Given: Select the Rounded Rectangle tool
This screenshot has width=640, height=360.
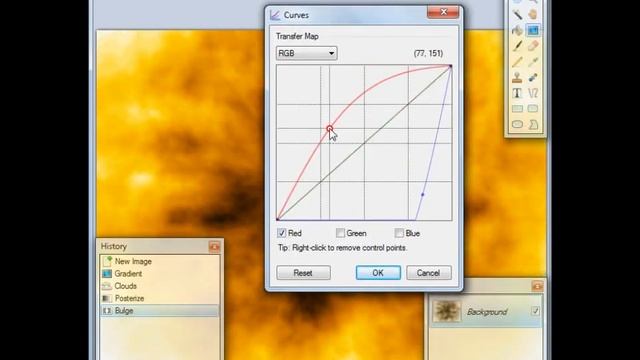Looking at the screenshot, I should (x=533, y=109).
